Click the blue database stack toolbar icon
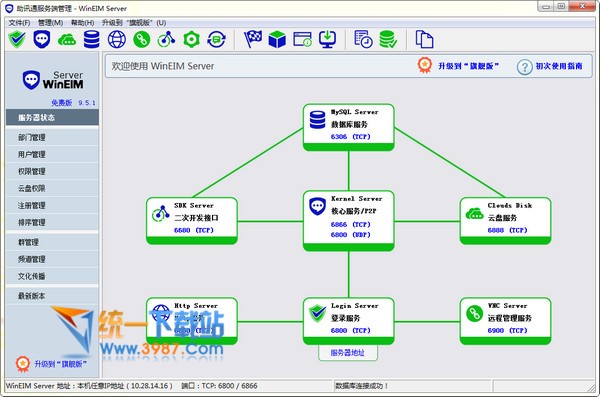The height and width of the screenshot is (397, 600). coord(91,39)
